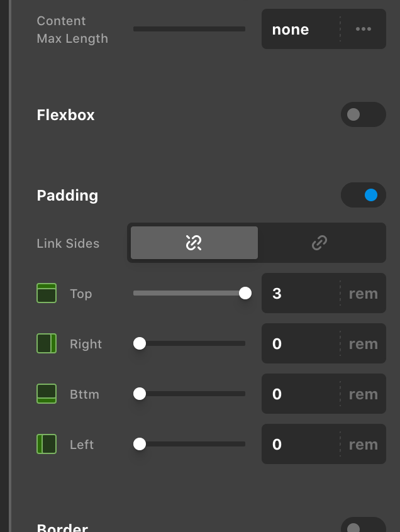Click the Top padding side icon

[x=47, y=293]
